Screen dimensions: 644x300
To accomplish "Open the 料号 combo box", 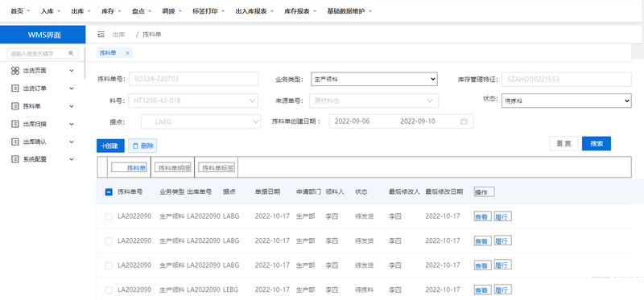I will [193, 101].
